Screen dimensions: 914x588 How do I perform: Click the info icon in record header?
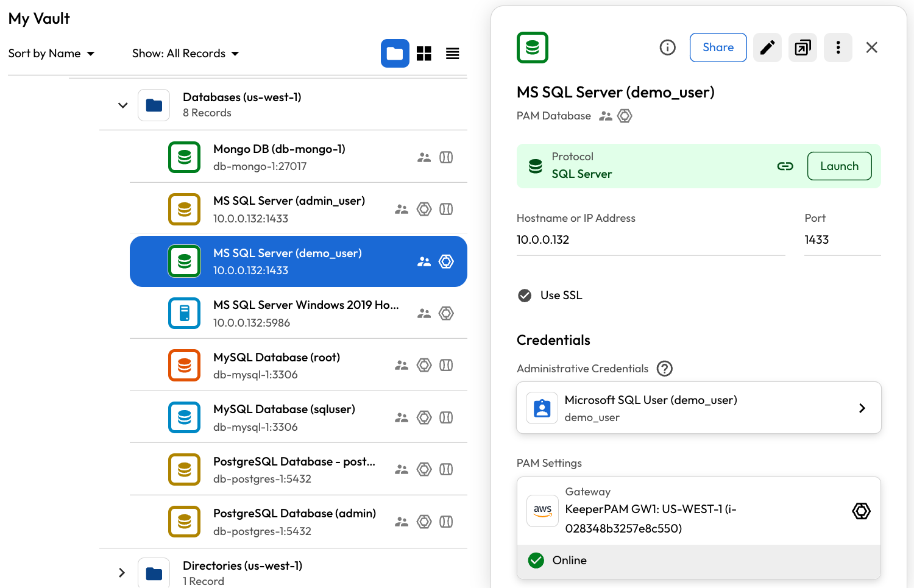(668, 48)
